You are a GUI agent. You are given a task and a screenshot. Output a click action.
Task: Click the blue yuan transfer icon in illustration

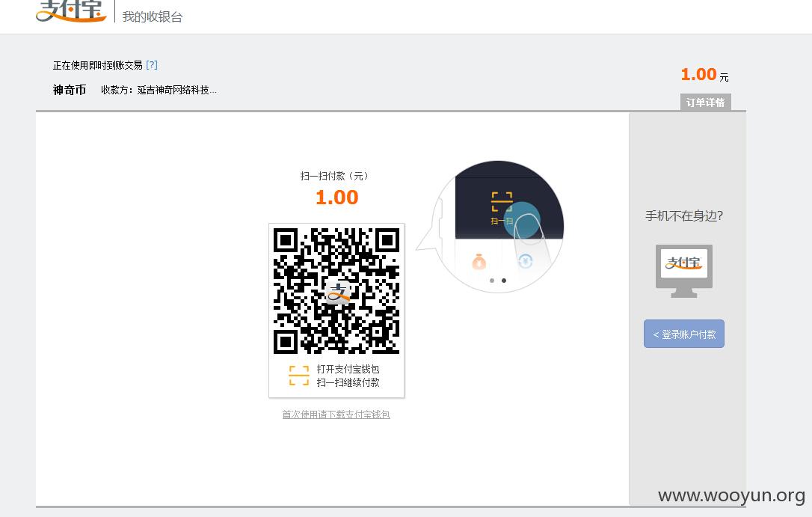point(525,261)
